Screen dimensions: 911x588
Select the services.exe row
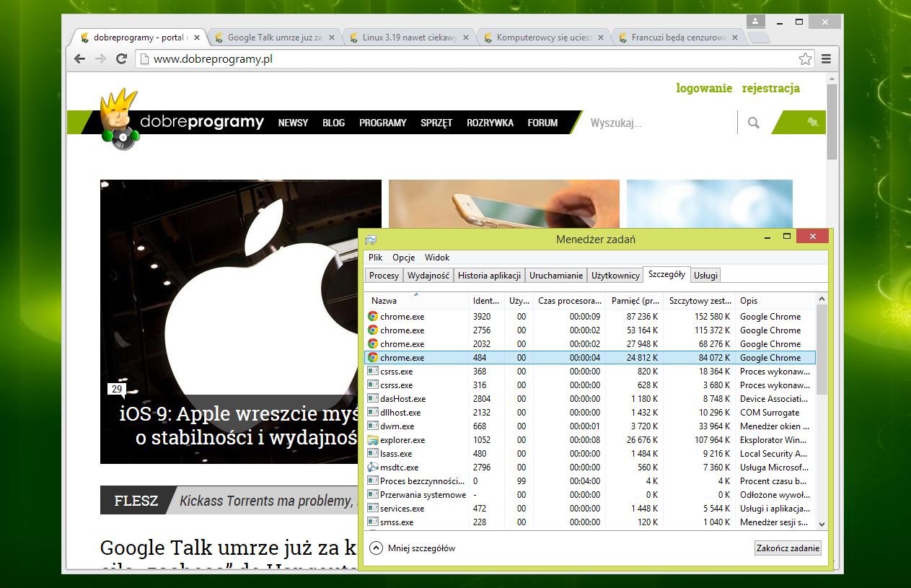[x=591, y=508]
